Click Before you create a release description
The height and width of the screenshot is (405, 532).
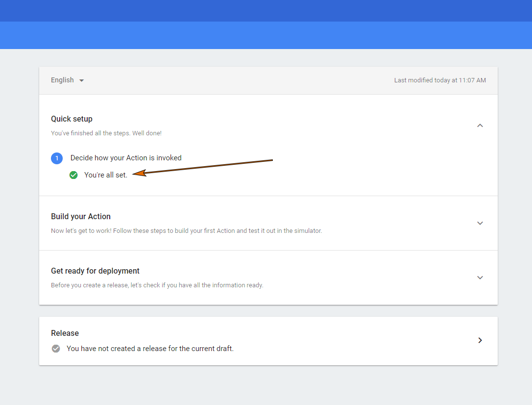[x=157, y=285]
